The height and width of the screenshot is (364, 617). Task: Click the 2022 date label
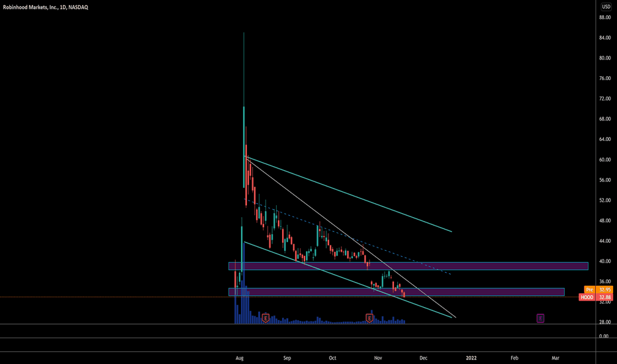click(471, 358)
